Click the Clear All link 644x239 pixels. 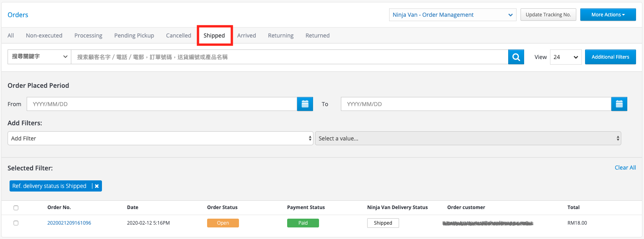click(625, 168)
